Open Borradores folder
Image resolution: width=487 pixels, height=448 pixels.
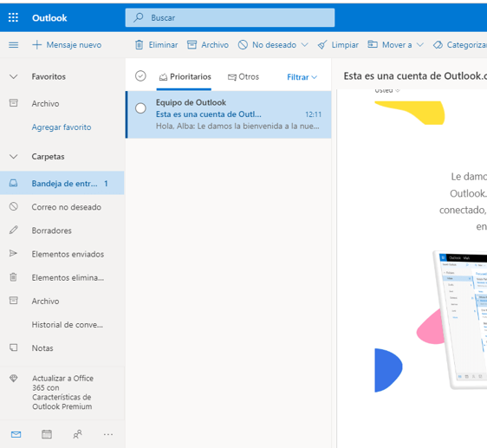click(62, 230)
